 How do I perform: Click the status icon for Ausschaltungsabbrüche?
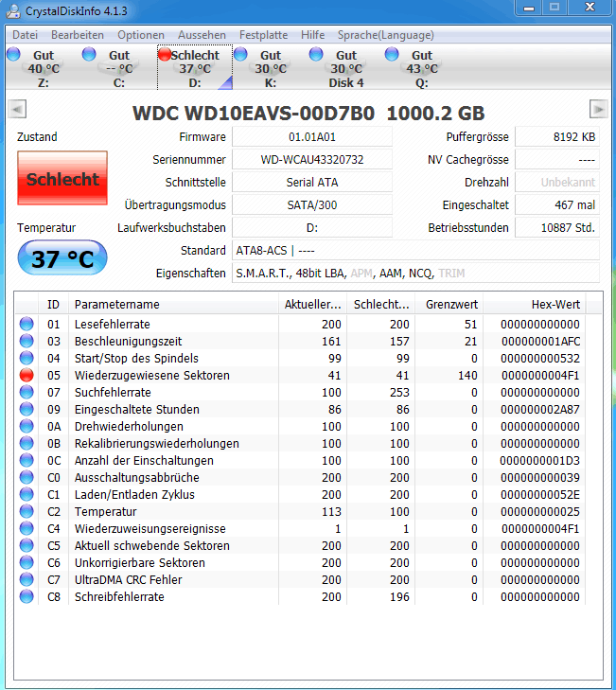coord(26,477)
